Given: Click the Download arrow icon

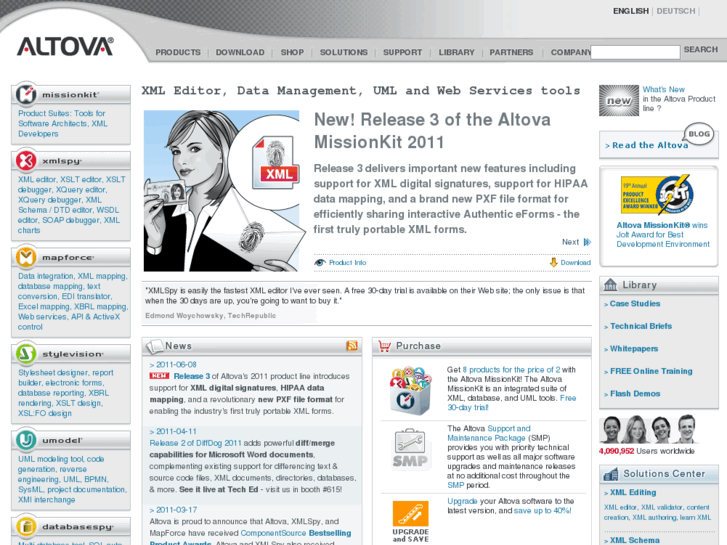Looking at the screenshot, I should point(554,263).
